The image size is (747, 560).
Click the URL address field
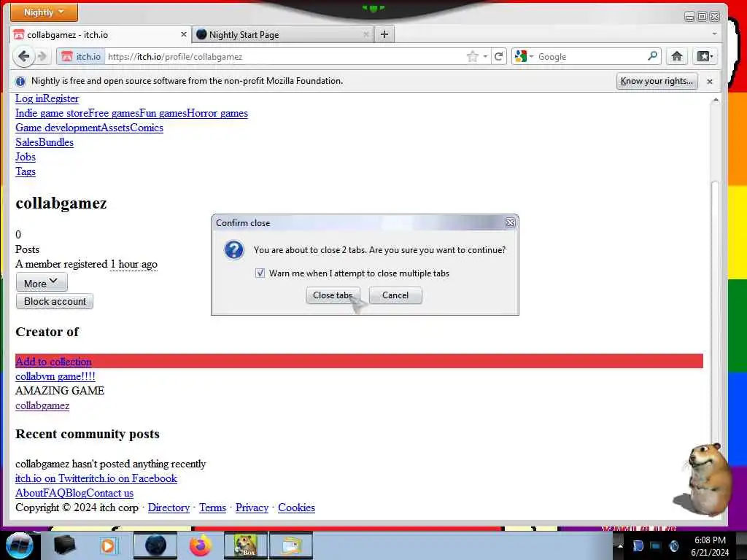click(x=284, y=57)
